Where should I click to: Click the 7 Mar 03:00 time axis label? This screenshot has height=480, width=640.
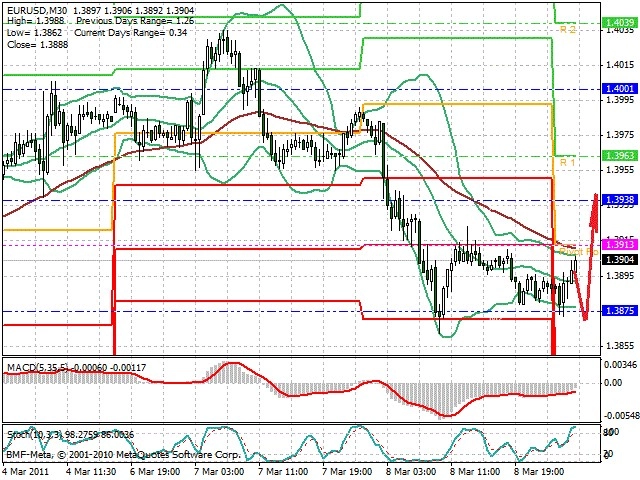[x=219, y=471]
